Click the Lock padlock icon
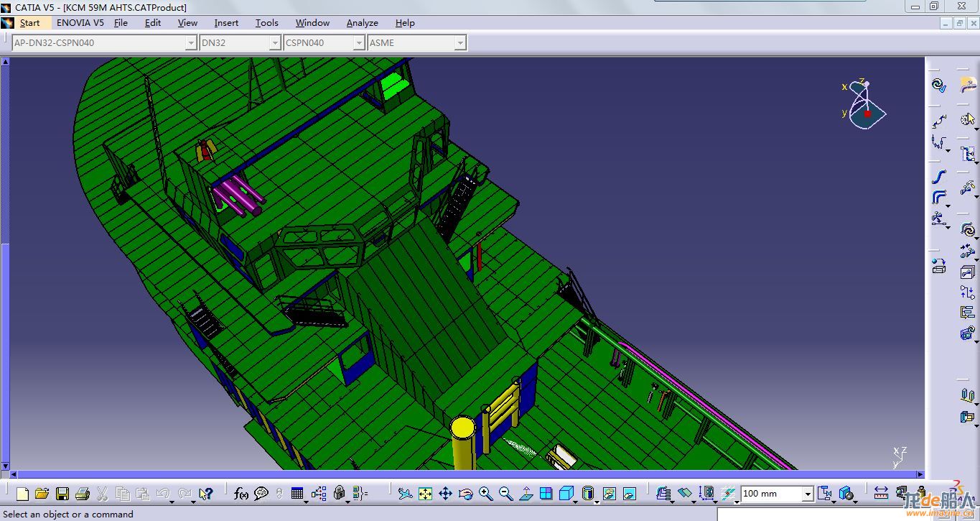Screen dimensions: 980x521 (340, 494)
